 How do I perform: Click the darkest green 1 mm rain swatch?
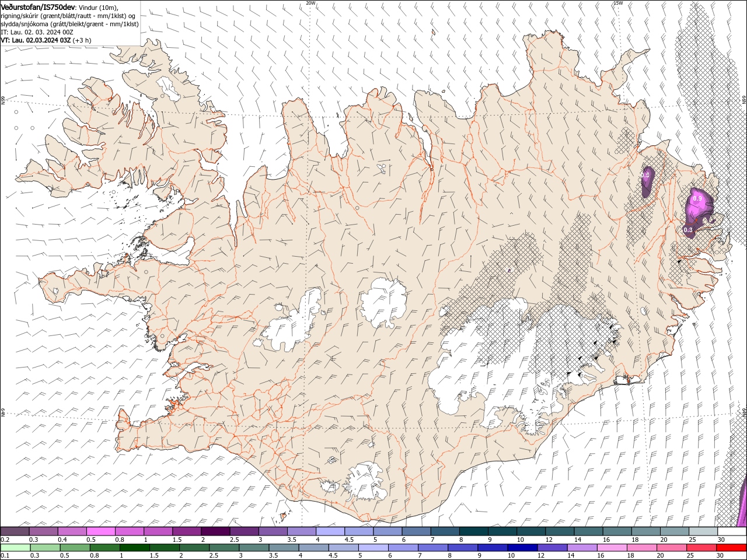(135, 548)
